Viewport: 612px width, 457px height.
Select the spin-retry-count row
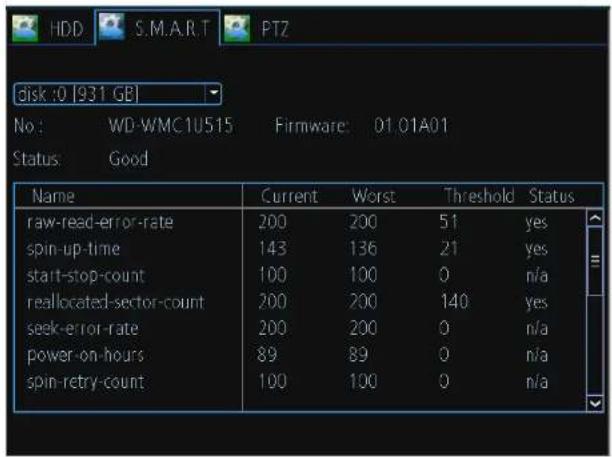click(x=301, y=382)
